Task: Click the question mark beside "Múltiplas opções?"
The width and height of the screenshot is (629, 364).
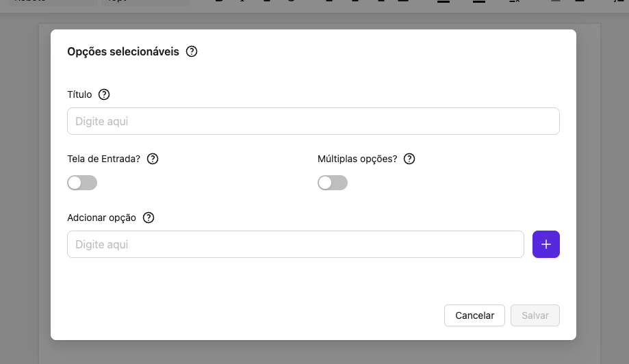Action: click(409, 159)
